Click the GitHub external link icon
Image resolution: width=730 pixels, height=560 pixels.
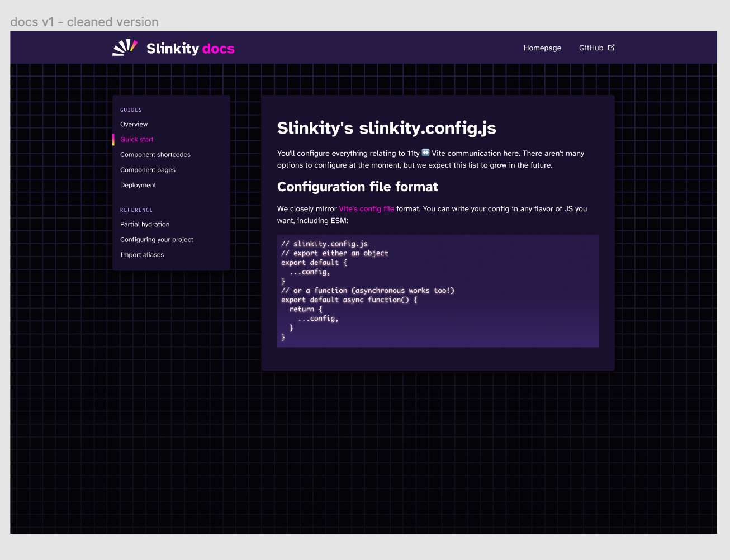click(x=611, y=48)
